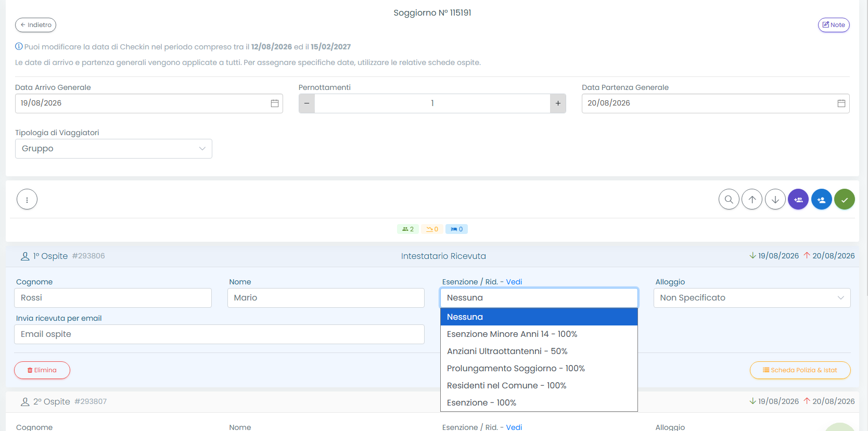Click the Data Arrivo Generale date field
This screenshot has height=431, width=868.
149,103
